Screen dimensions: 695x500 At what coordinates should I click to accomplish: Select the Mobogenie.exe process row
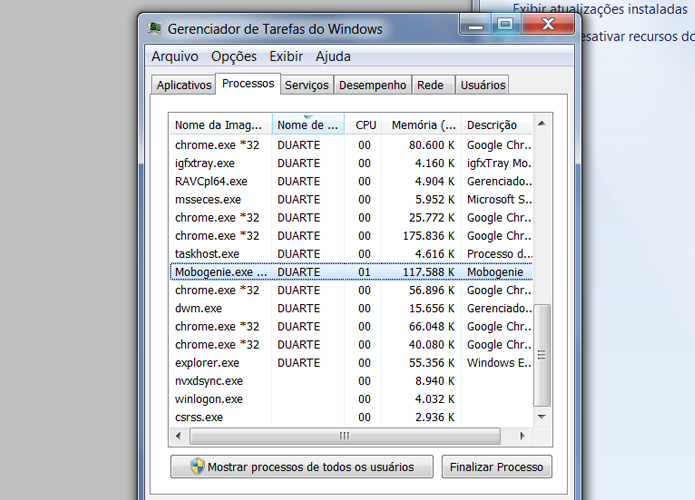(351, 272)
